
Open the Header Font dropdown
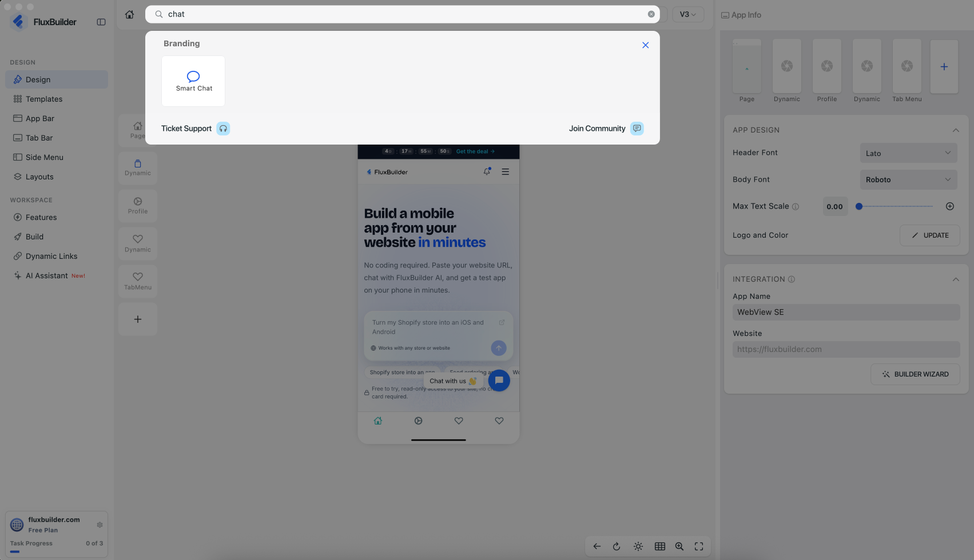[x=908, y=153]
